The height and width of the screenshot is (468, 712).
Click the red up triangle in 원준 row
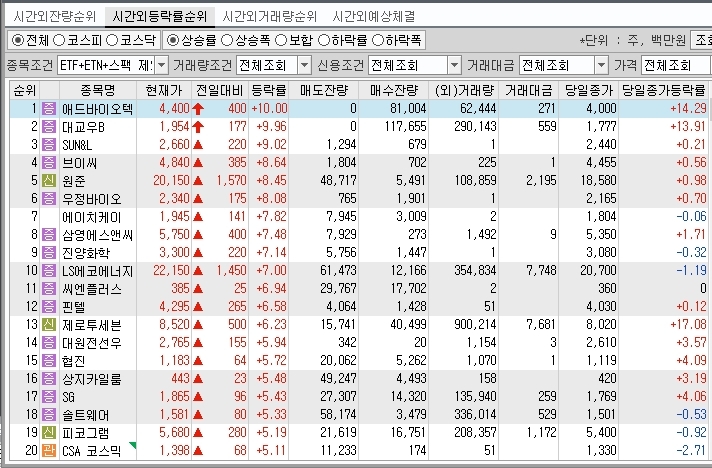click(198, 181)
